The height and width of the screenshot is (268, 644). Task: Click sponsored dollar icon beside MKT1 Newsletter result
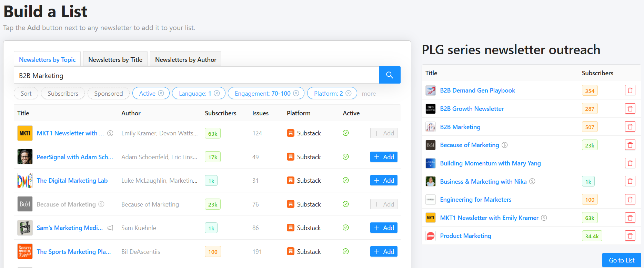(x=110, y=133)
